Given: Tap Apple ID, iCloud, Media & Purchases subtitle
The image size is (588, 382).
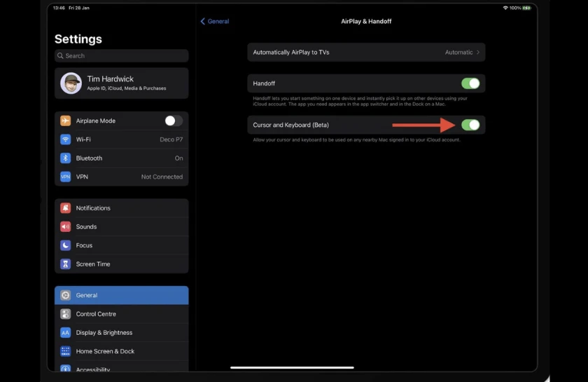Looking at the screenshot, I should [x=127, y=88].
